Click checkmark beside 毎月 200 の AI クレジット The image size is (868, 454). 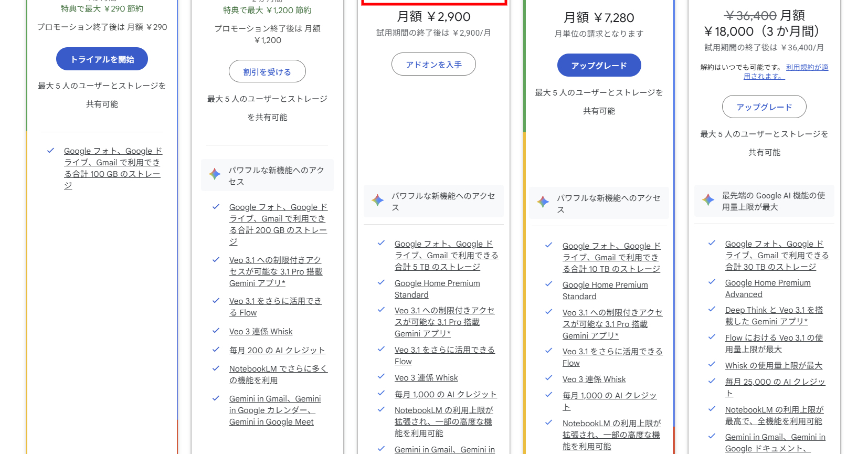(x=216, y=350)
